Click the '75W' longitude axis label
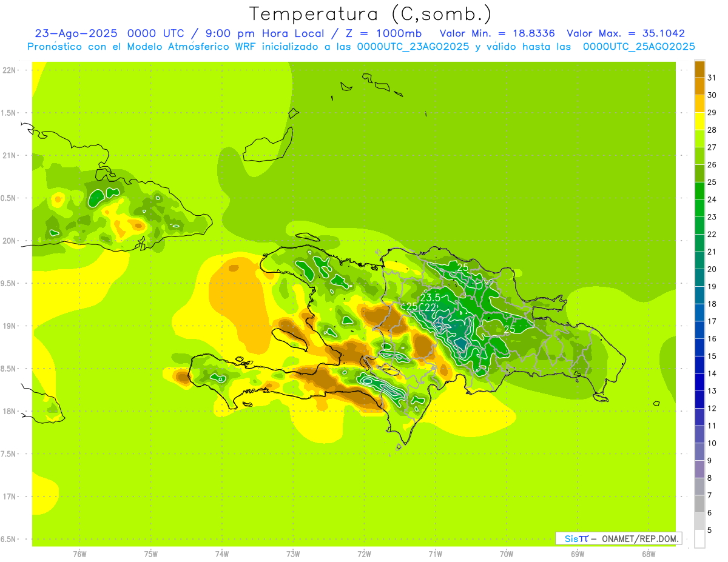The height and width of the screenshot is (562, 728). pyautogui.click(x=151, y=554)
